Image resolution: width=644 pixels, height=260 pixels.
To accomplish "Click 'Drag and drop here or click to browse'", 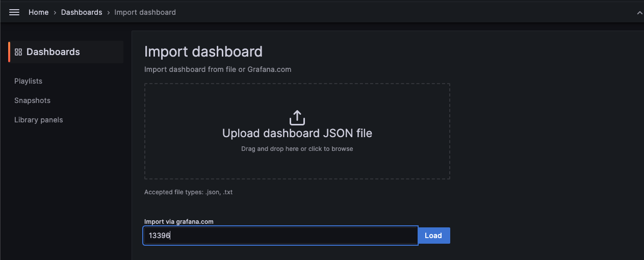I will pos(297,149).
